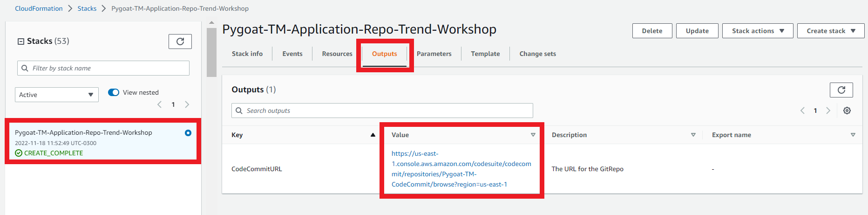Sort outputs by Key column arrow
The width and height of the screenshot is (868, 215).
point(373,135)
